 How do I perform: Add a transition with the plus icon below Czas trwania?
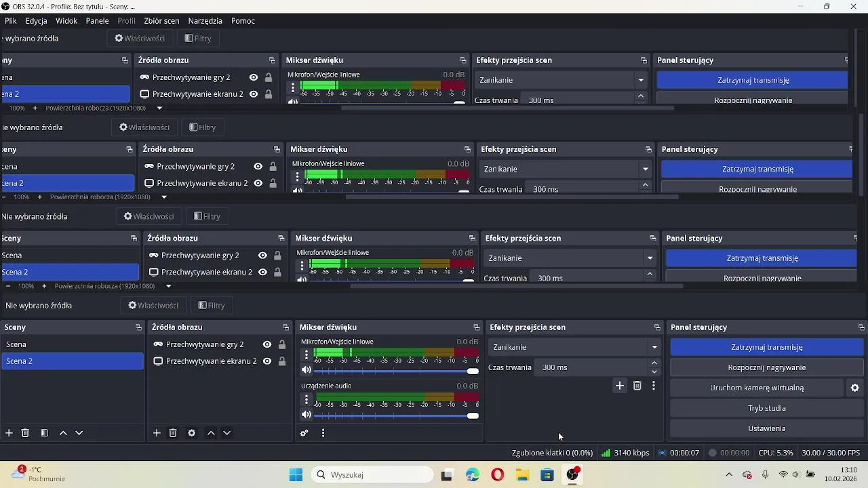[619, 386]
